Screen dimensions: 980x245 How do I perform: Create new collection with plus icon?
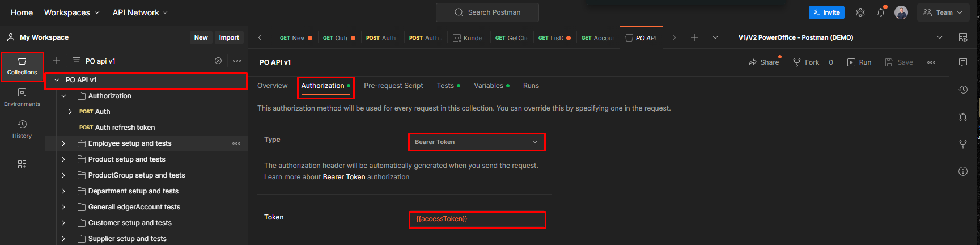[57, 61]
